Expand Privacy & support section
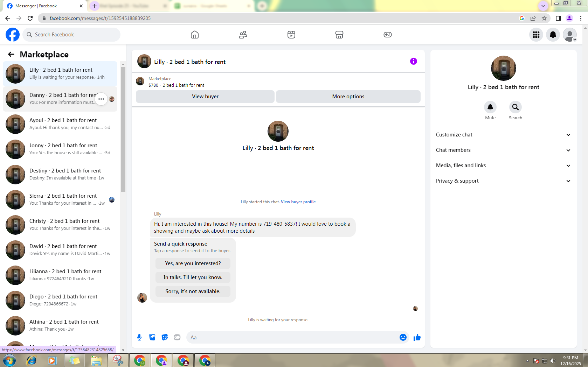 point(503,181)
